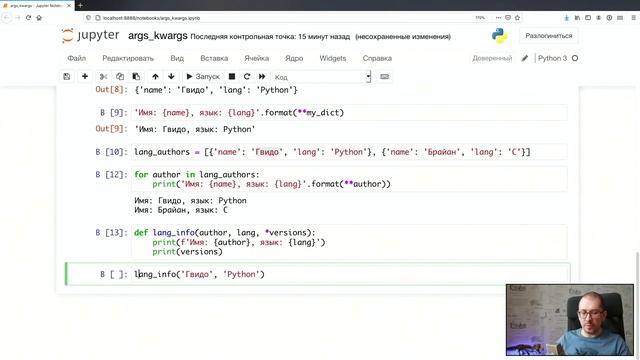Image resolution: width=640 pixels, height=360 pixels.
Task: Select cell 9 format(**my_dict) code
Action: (349, 113)
